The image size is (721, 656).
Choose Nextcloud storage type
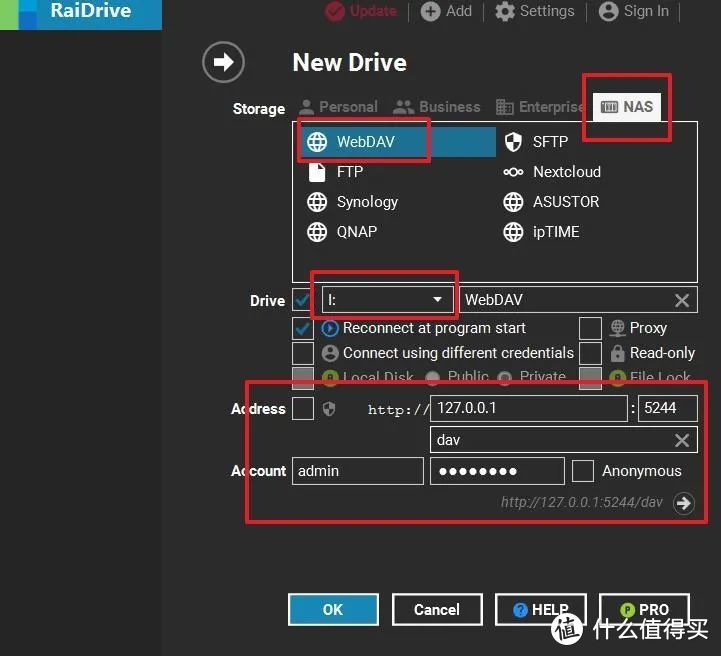click(x=552, y=172)
